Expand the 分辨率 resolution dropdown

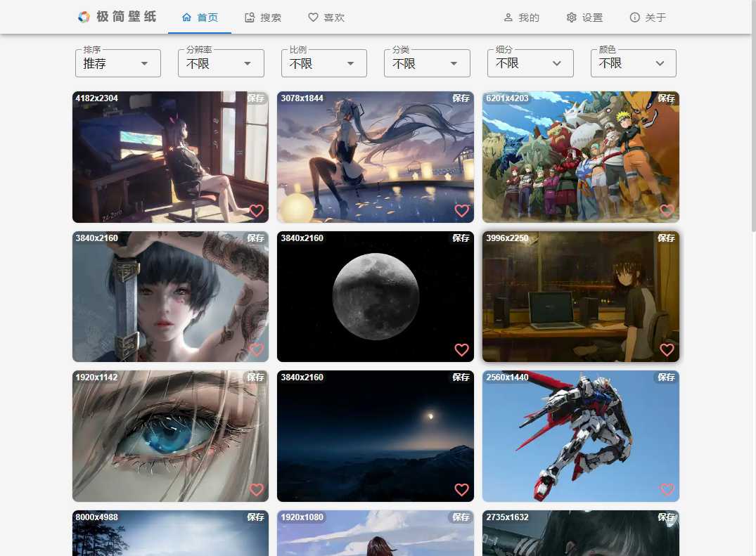(221, 63)
